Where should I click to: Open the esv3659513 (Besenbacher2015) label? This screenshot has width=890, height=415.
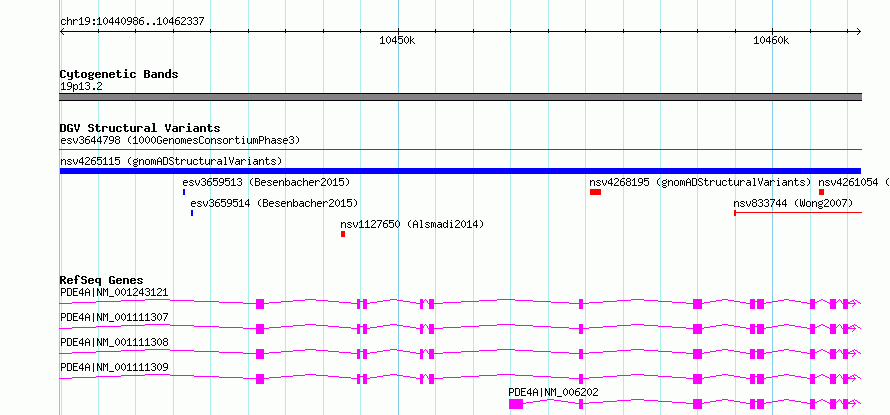click(266, 182)
